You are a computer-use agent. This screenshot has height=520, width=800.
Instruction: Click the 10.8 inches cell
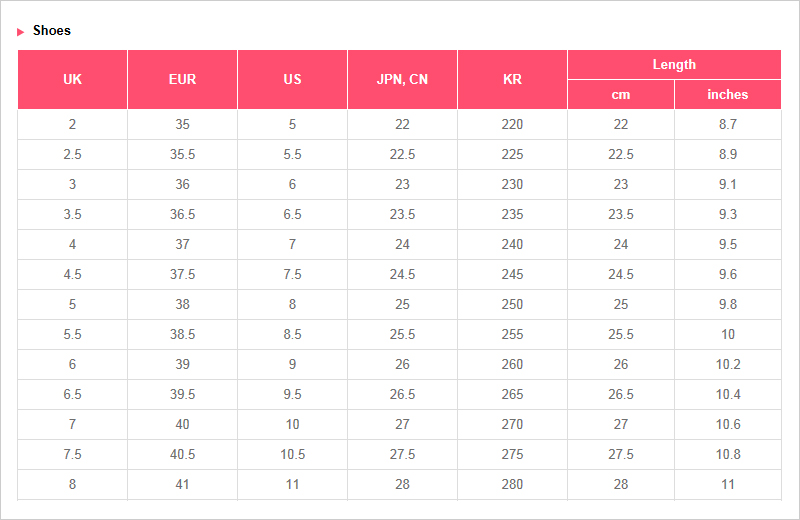click(727, 454)
